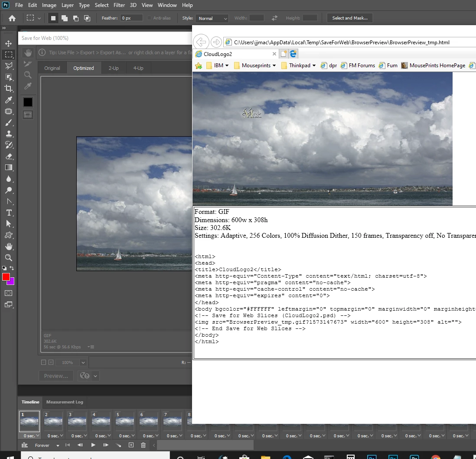This screenshot has height=459, width=476.
Task: Click Tween animation frames icon
Action: tap(118, 445)
